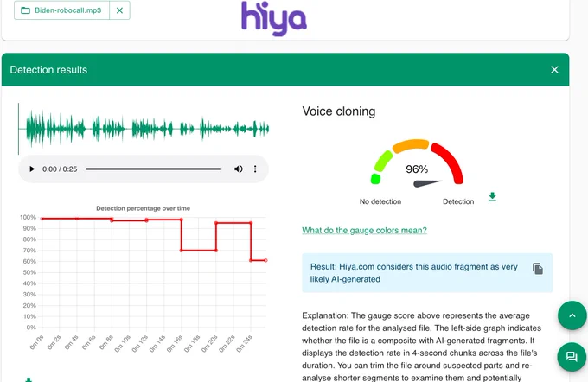
Task: Mute the audio with the speaker icon
Action: click(x=238, y=169)
